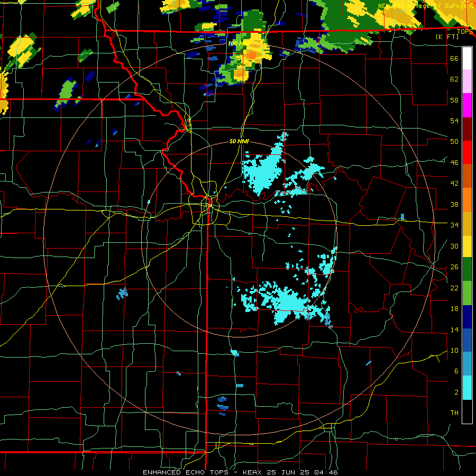Select the 34 legend value
Image resolution: width=476 pixels, height=476 pixels.
[454, 225]
